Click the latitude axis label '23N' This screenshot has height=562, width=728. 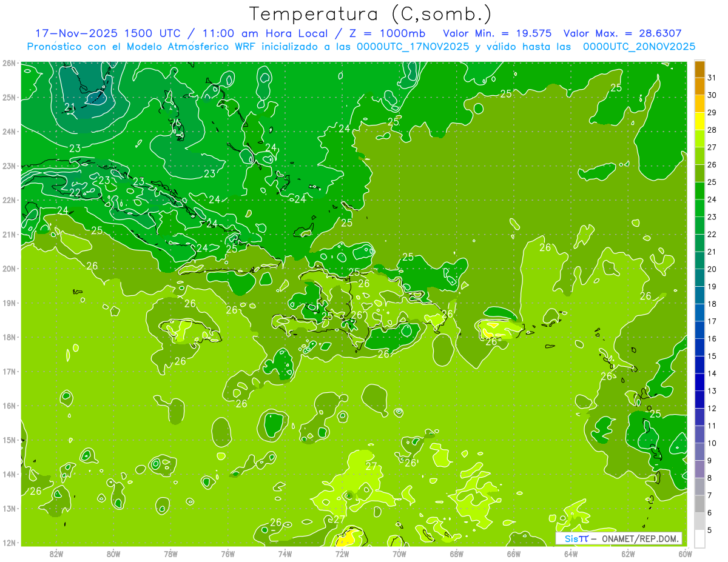coord(9,166)
